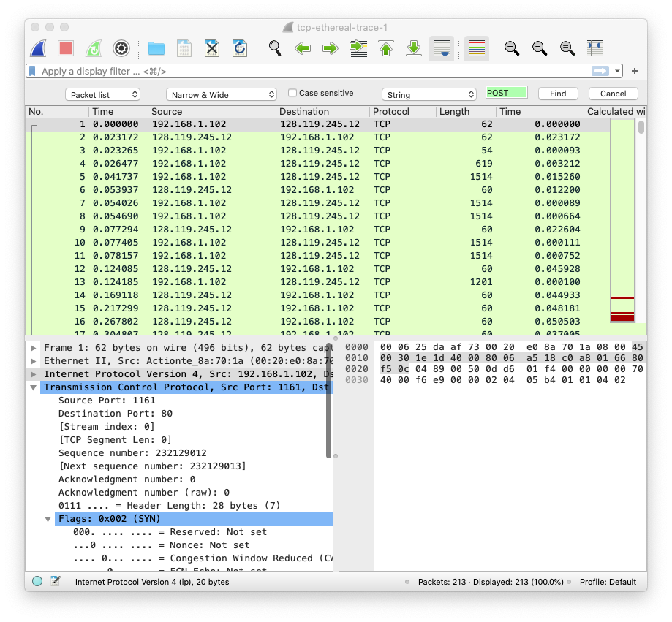Toggle packet colorization rules icon
672x622 pixels.
point(477,48)
